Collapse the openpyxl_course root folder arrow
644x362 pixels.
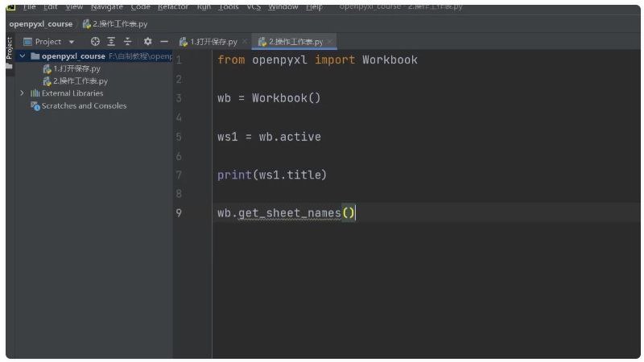coord(23,56)
